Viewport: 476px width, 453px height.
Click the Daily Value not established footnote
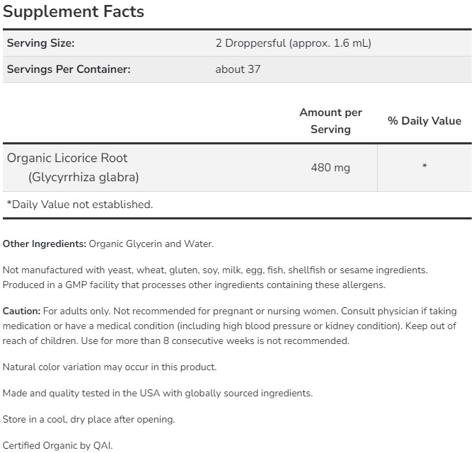pos(79,205)
